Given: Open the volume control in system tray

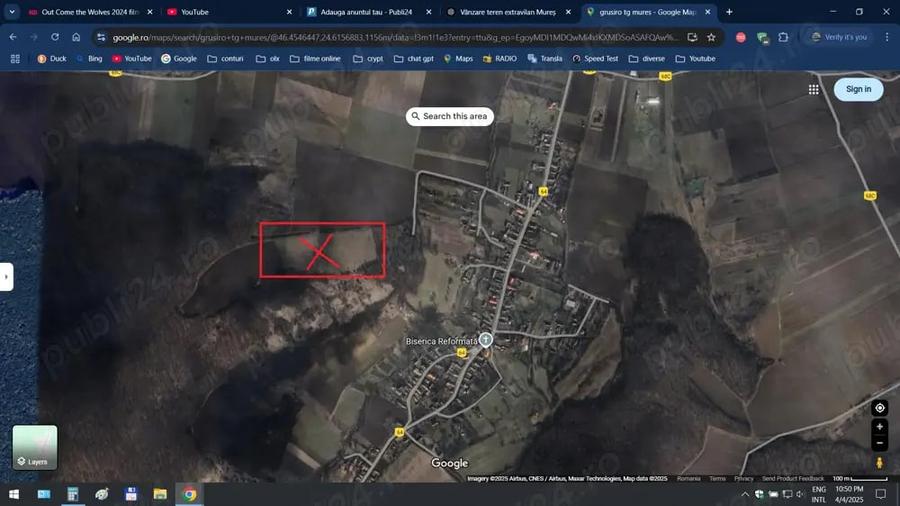Looking at the screenshot, I should click(800, 494).
